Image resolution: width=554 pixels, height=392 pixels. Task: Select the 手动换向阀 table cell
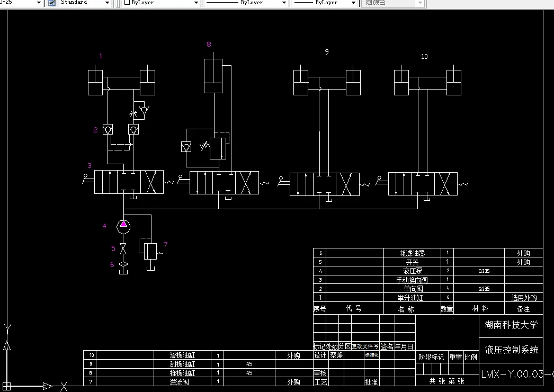click(x=412, y=280)
